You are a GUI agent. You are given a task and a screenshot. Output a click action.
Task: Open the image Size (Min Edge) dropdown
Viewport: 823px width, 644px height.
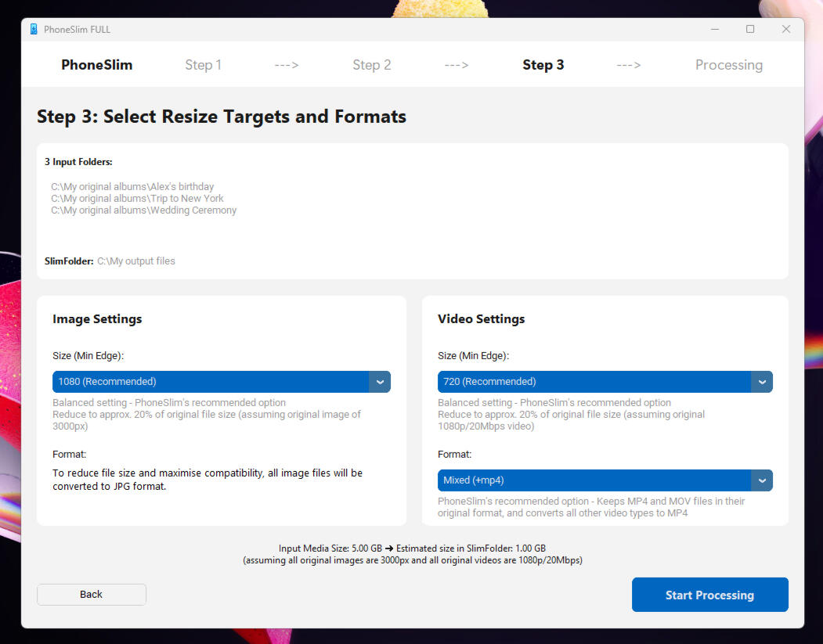click(x=221, y=382)
